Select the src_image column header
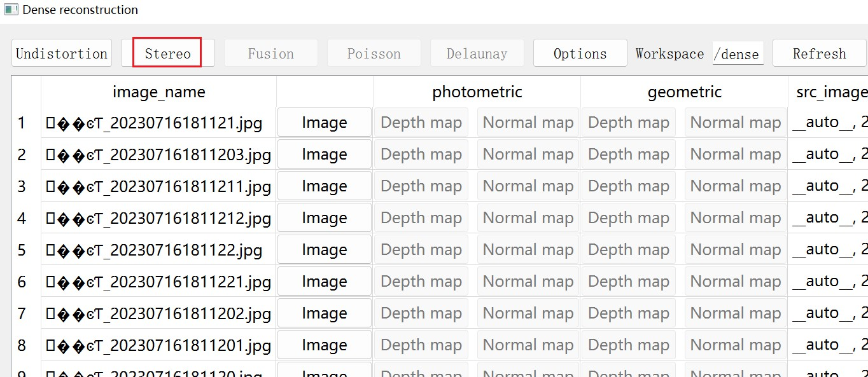 tap(829, 92)
